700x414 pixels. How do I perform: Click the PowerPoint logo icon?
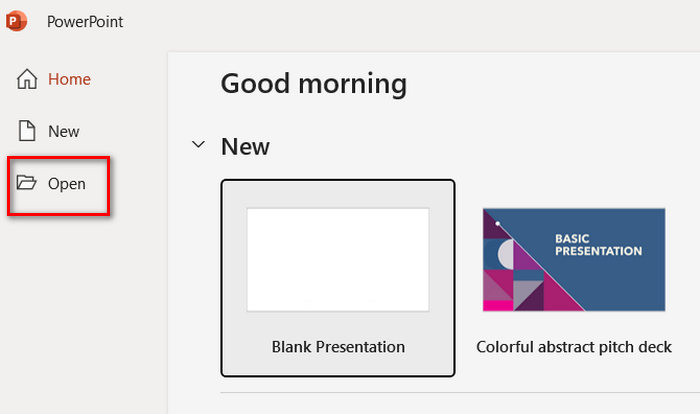pos(17,21)
